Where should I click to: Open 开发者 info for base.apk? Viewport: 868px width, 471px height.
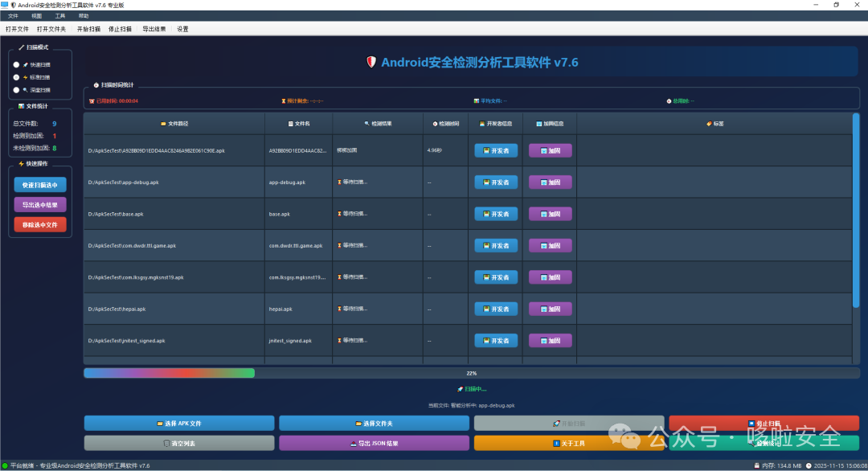tap(496, 214)
